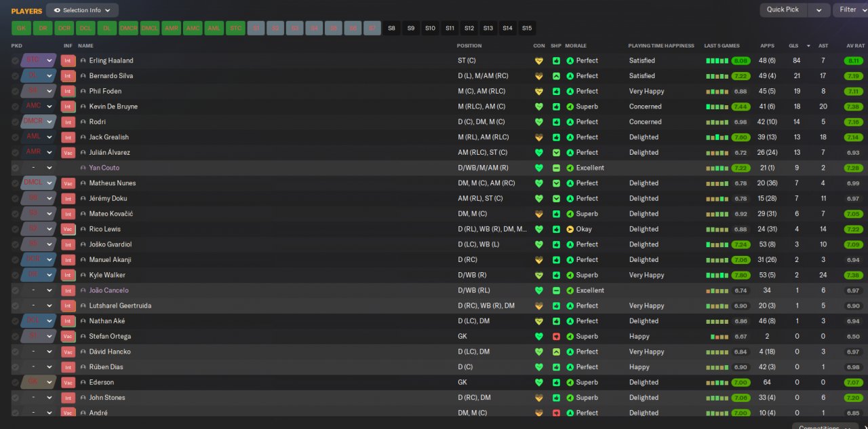The image size is (868, 429).
Task: Click the Int badge beside Kevin De Bruyne
Action: click(x=68, y=107)
